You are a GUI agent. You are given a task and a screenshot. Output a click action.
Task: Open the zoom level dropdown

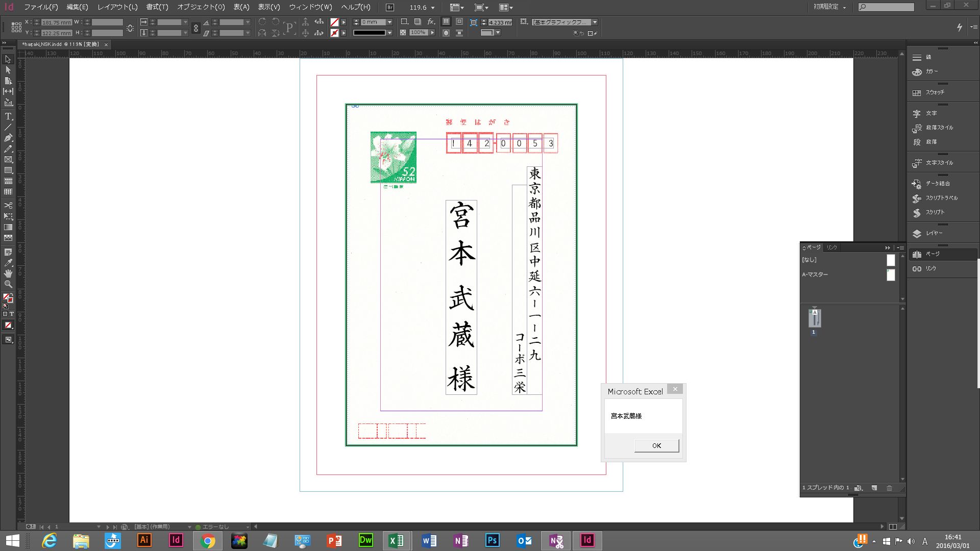click(433, 8)
